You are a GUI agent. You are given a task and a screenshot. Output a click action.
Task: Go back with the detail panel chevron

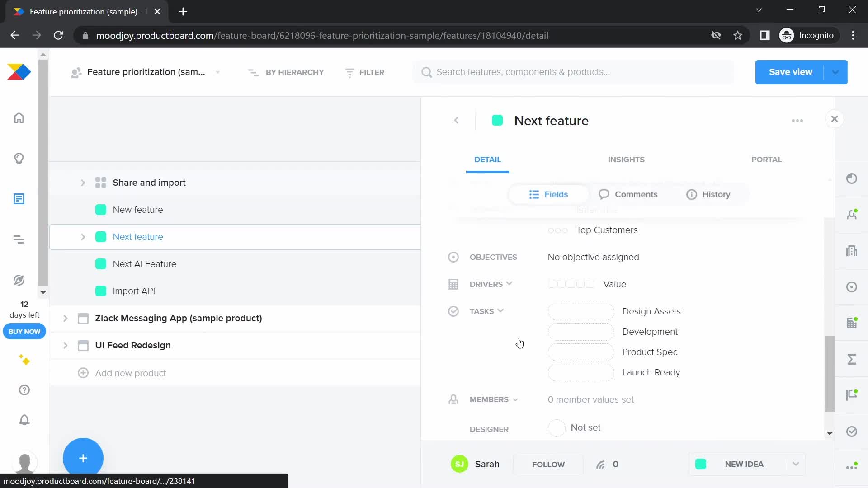coord(457,120)
